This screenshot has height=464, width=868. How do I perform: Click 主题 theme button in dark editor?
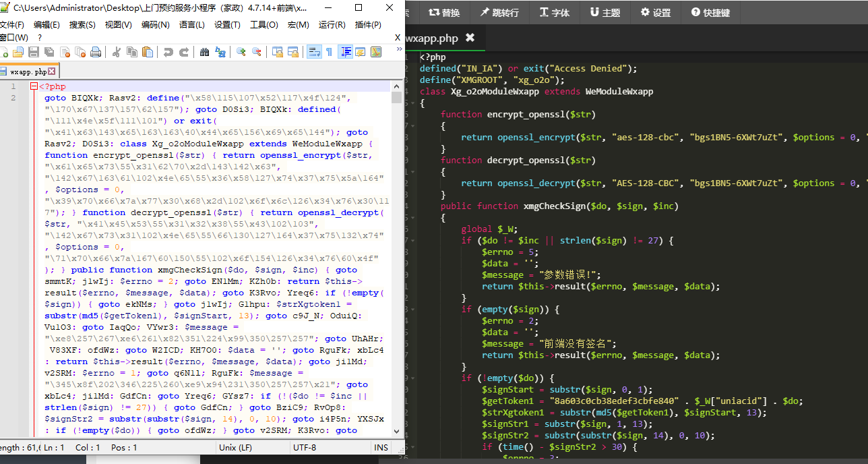(x=605, y=12)
